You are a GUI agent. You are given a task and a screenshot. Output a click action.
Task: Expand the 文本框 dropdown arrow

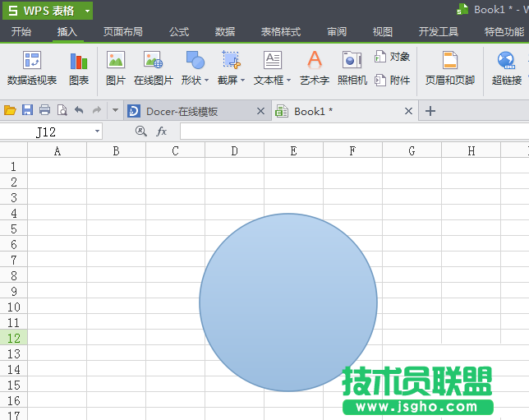tap(289, 81)
